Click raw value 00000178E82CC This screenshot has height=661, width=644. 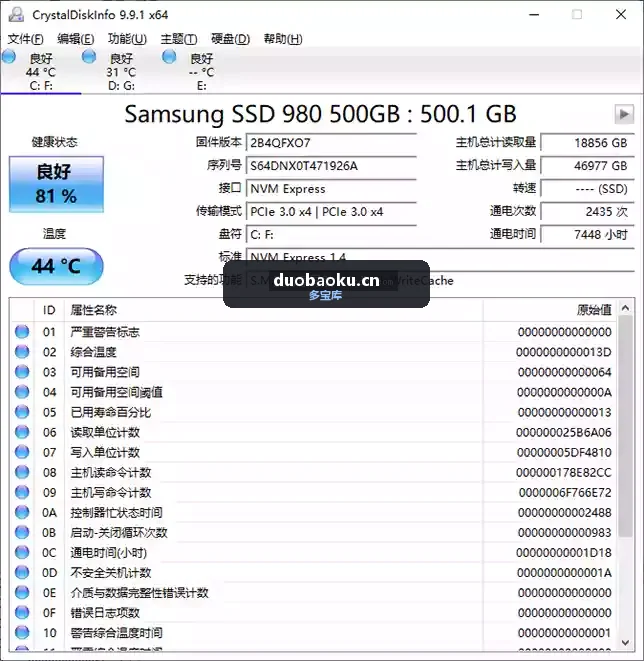tap(564, 473)
